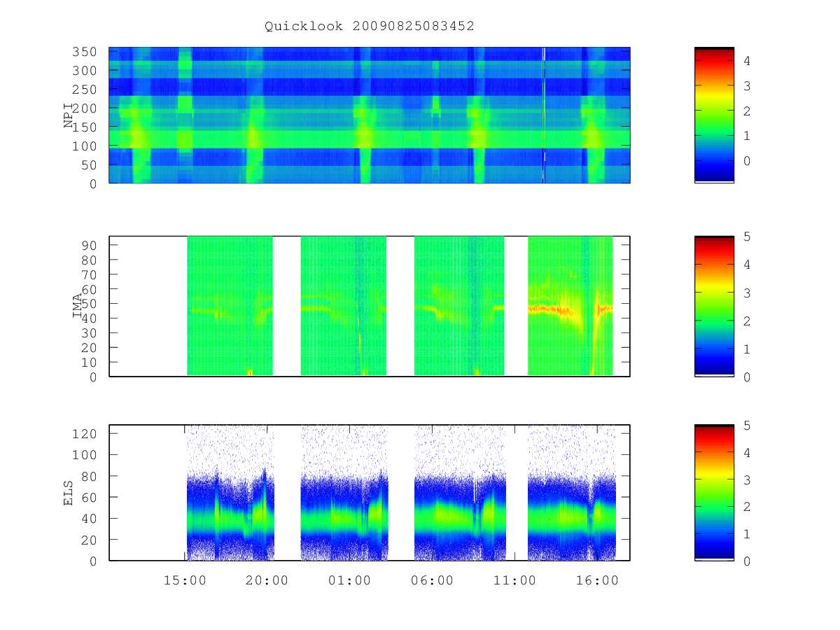The height and width of the screenshot is (630, 840).
Task: Click the Quicklook 20090825083452 title
Action: tap(370, 26)
